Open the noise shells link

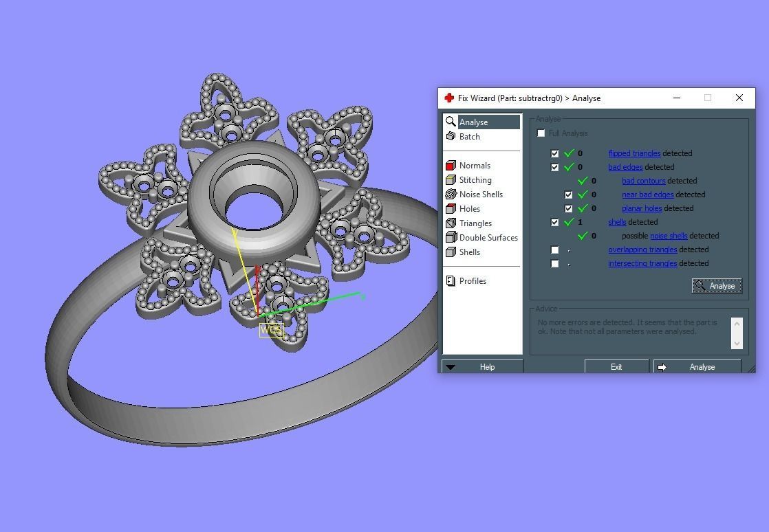669,236
